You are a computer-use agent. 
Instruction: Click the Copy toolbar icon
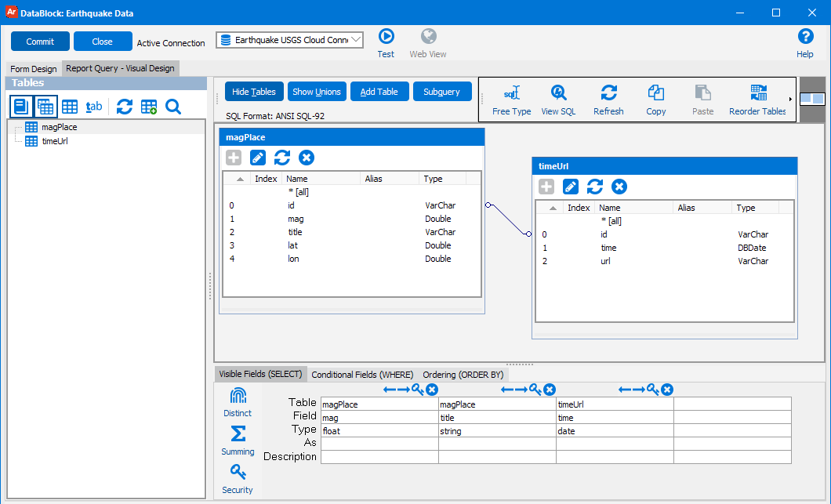655,92
